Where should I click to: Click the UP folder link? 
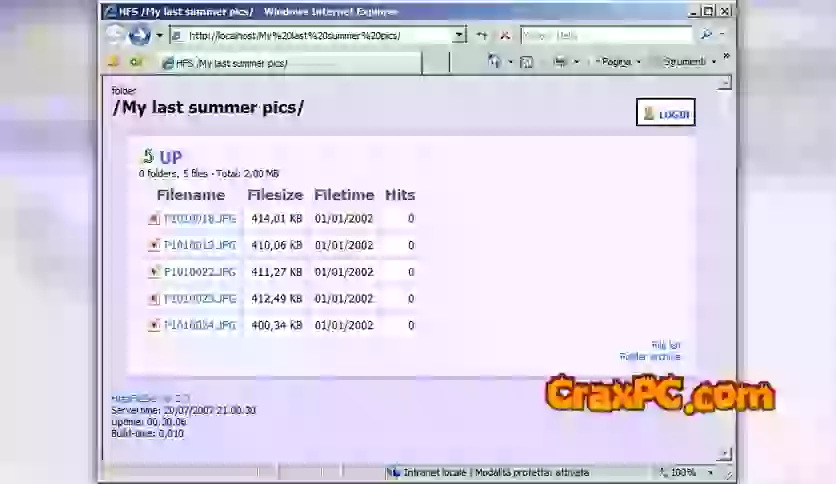[171, 157]
